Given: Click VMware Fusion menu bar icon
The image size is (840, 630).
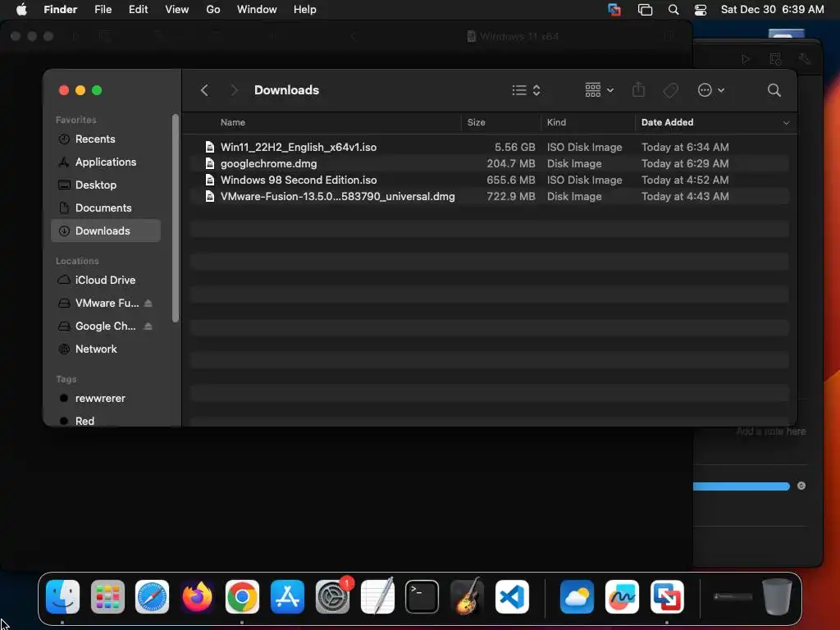Looking at the screenshot, I should [x=614, y=10].
